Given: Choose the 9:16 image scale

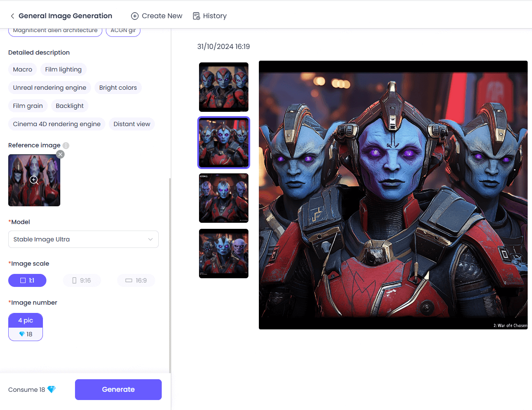Looking at the screenshot, I should tap(82, 280).
